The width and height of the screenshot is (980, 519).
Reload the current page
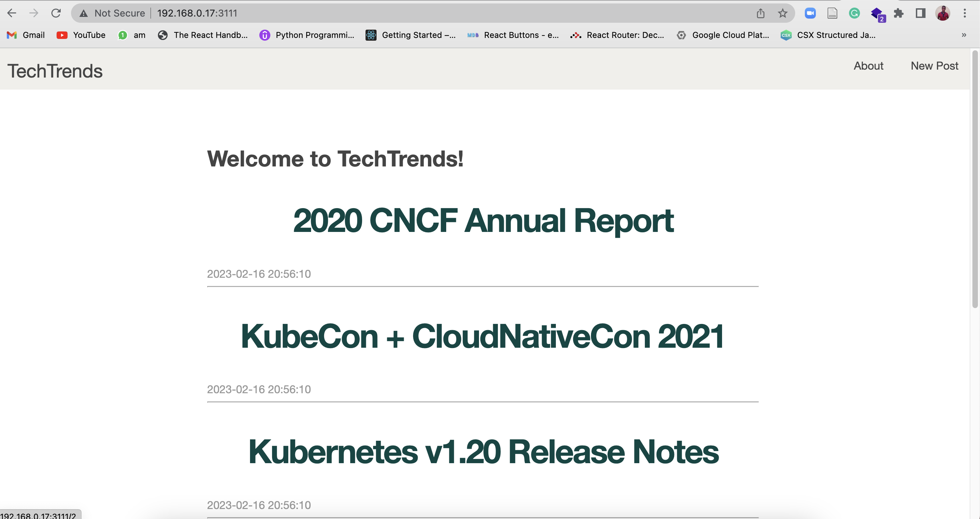coord(56,13)
